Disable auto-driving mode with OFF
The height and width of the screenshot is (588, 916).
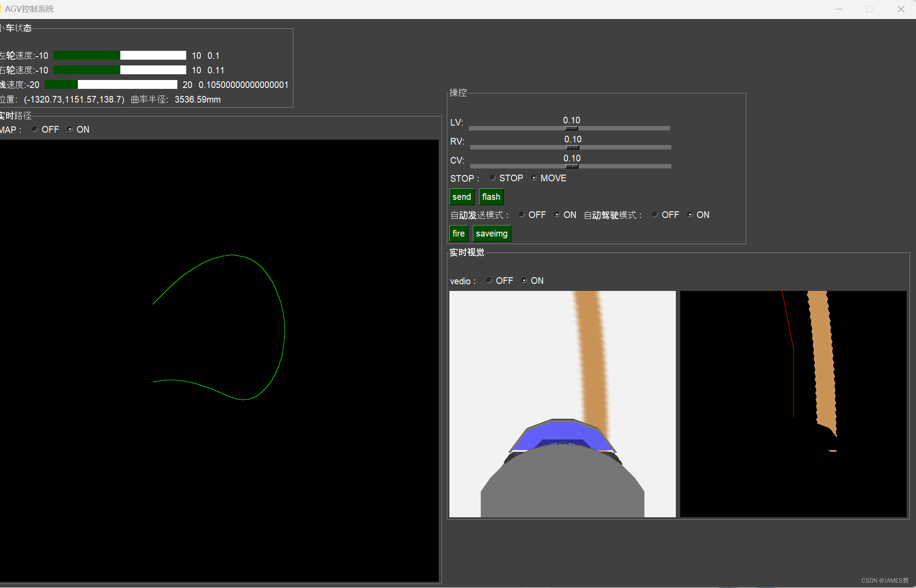[x=655, y=215]
